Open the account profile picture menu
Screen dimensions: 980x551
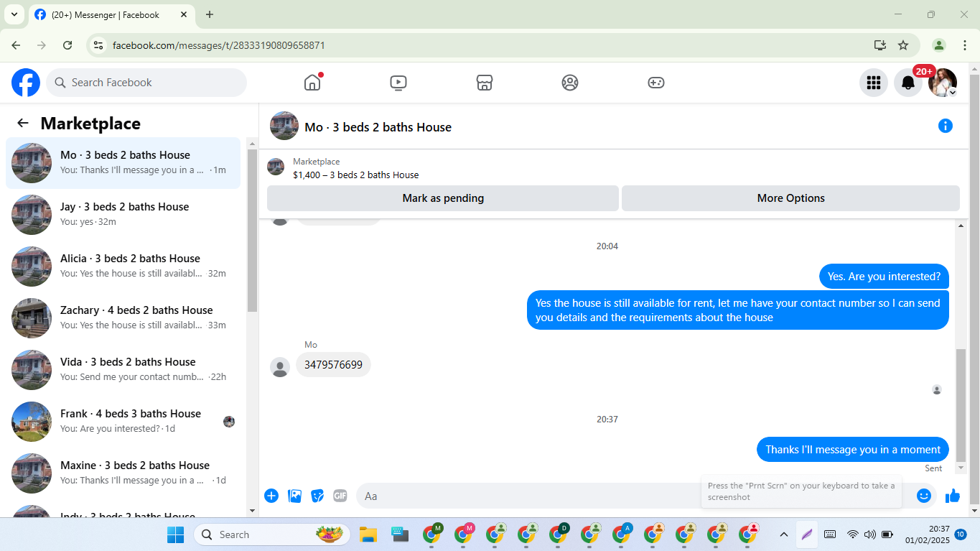pyautogui.click(x=943, y=83)
